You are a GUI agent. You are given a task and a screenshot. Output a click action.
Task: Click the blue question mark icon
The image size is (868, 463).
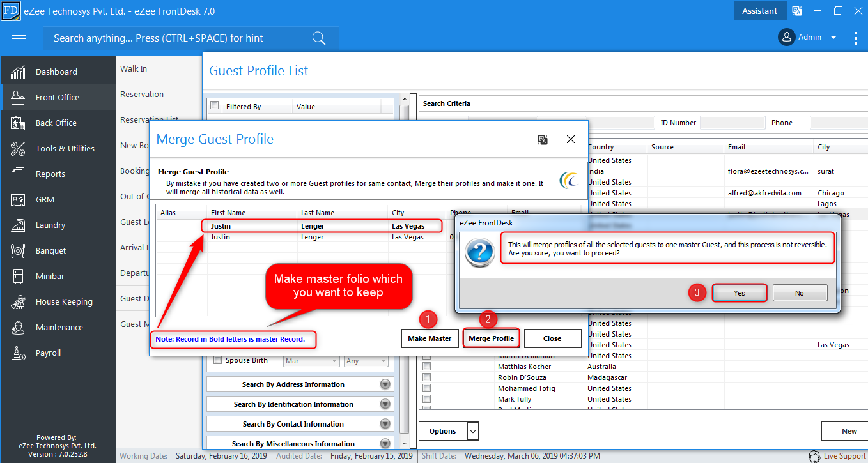[479, 251]
